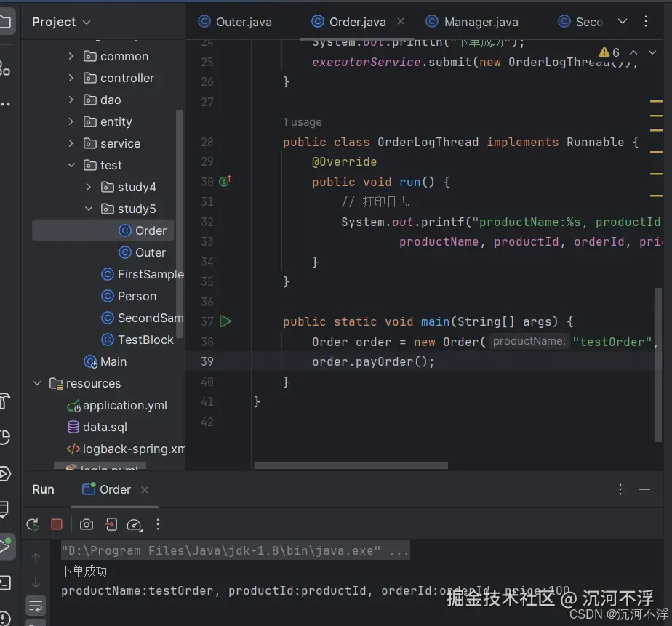The image size is (672, 626).
Task: Expand the study4 folder
Action: [x=88, y=188]
